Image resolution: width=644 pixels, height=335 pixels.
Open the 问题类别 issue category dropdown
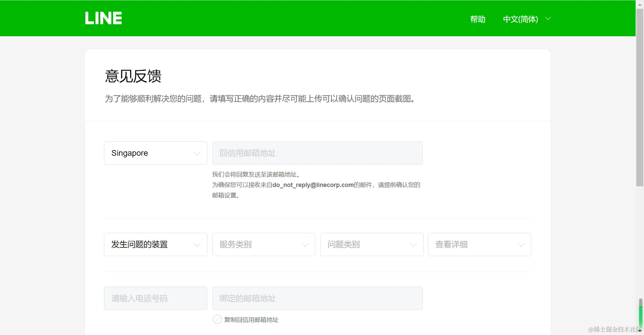click(x=372, y=244)
